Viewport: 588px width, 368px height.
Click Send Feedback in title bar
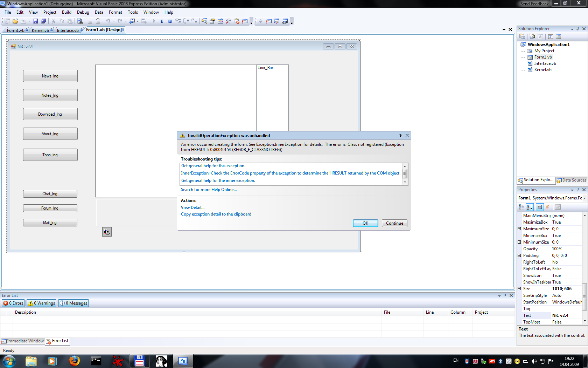[534, 4]
